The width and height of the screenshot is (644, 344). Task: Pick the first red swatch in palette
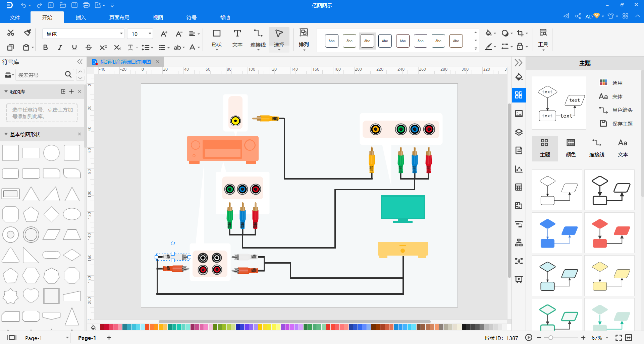click(x=102, y=327)
